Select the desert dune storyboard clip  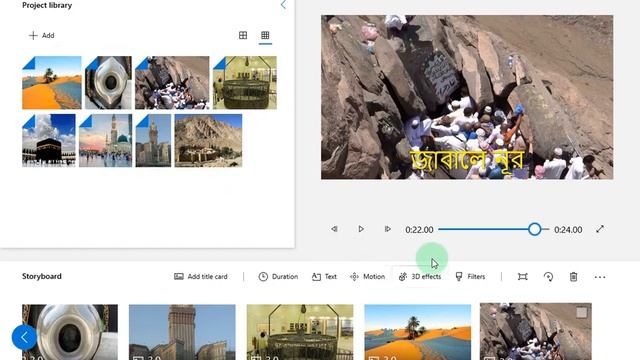(418, 332)
